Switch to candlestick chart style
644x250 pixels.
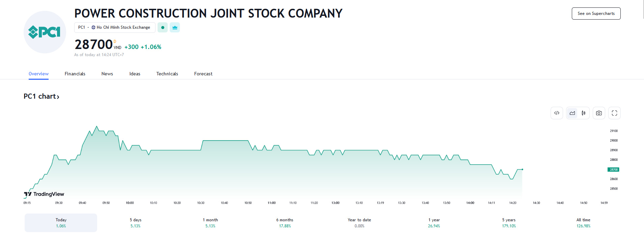pos(584,113)
